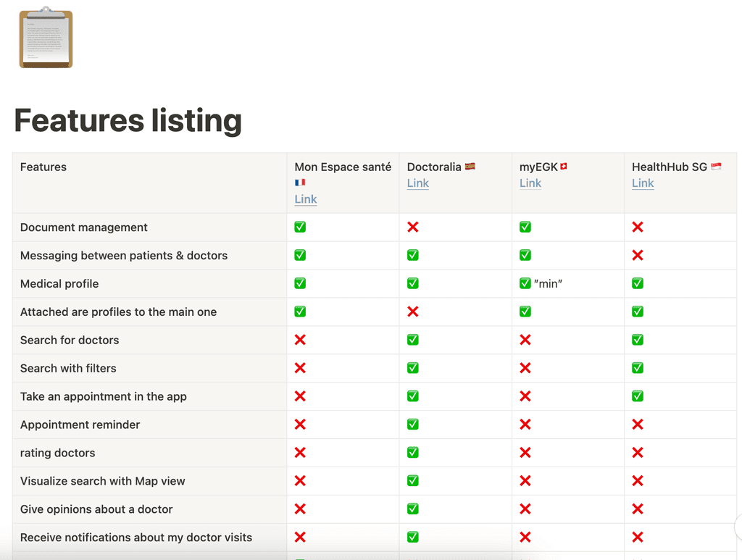Screen dimensions: 742x560
Task: Click Attached profiles cross under Doctoralia
Action: (x=412, y=312)
